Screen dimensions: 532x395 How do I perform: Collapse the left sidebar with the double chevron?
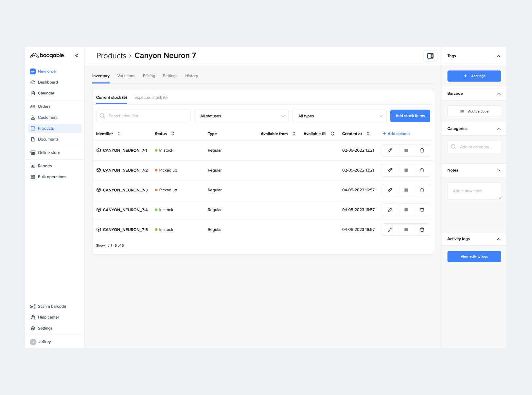(77, 55)
